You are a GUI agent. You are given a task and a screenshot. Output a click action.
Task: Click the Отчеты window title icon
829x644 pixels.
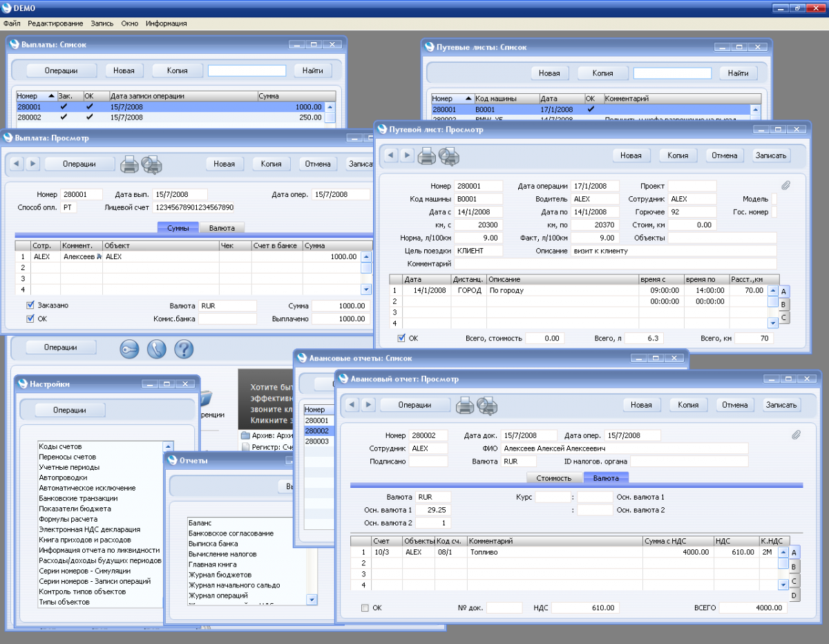[x=171, y=461]
